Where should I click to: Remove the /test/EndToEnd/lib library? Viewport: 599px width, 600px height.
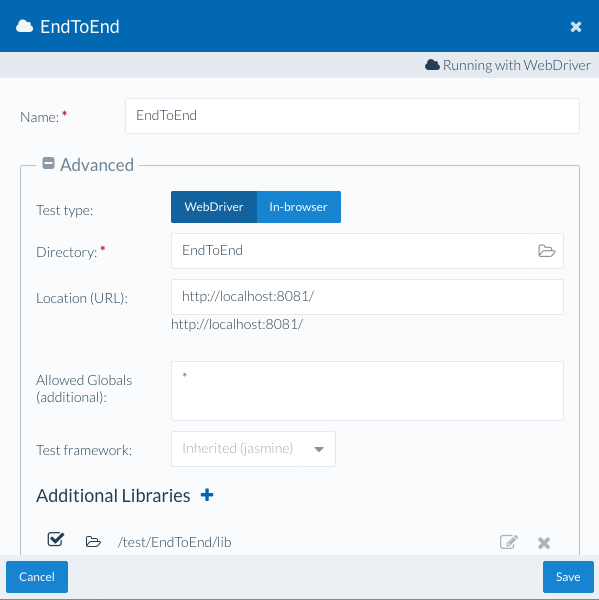tap(544, 543)
